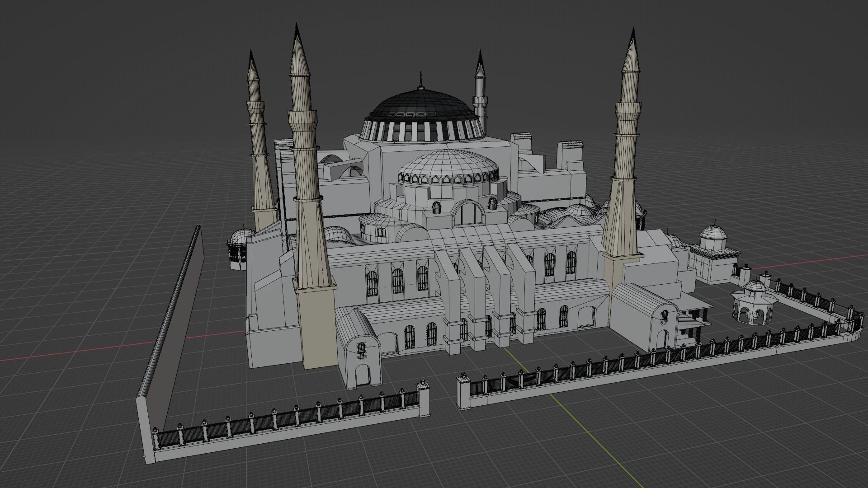Click the left gate pillar of the fence opening

423,398
